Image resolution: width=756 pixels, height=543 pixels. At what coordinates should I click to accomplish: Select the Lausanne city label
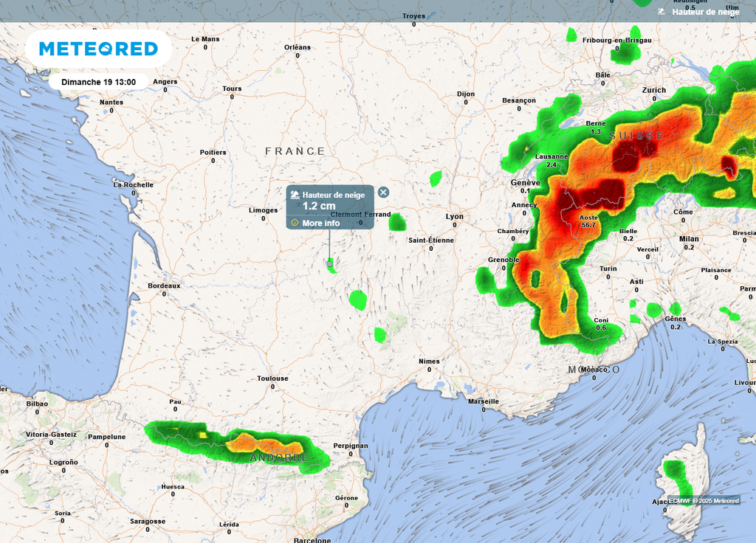[551, 156]
